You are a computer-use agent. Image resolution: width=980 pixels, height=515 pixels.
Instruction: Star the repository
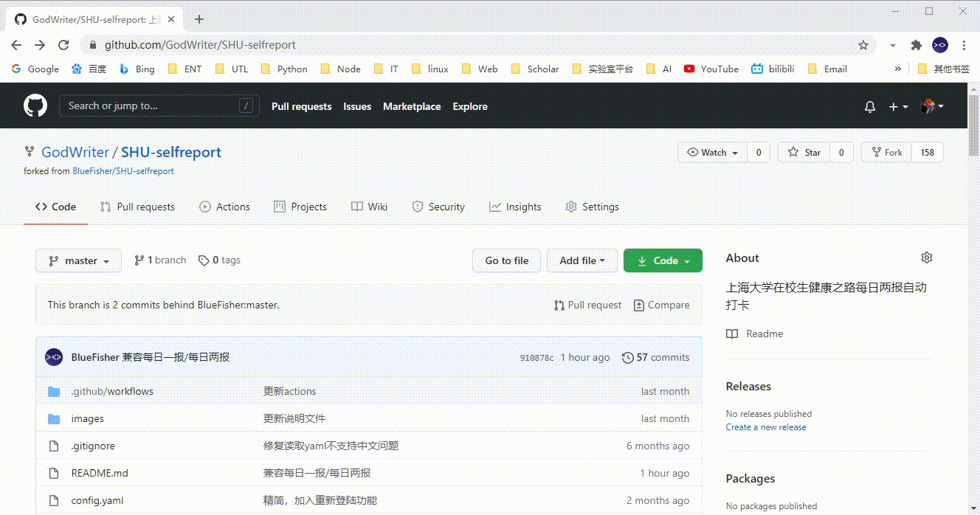click(x=804, y=152)
